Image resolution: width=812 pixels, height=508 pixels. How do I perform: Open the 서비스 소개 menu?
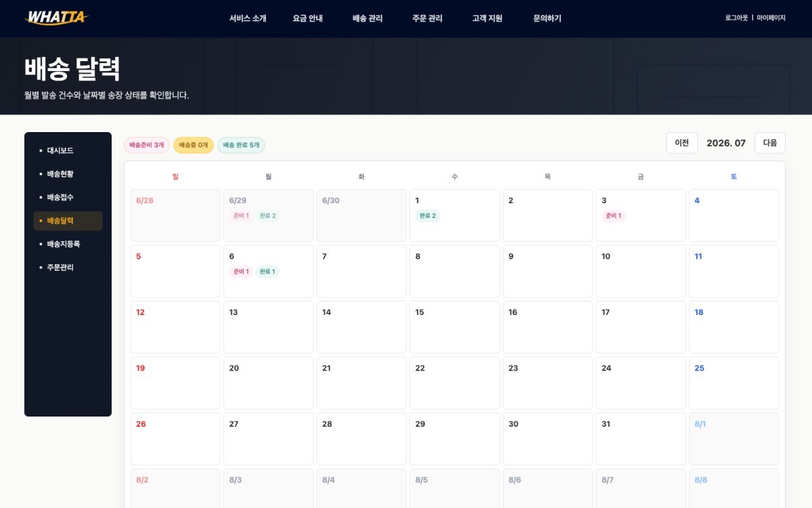coord(248,18)
